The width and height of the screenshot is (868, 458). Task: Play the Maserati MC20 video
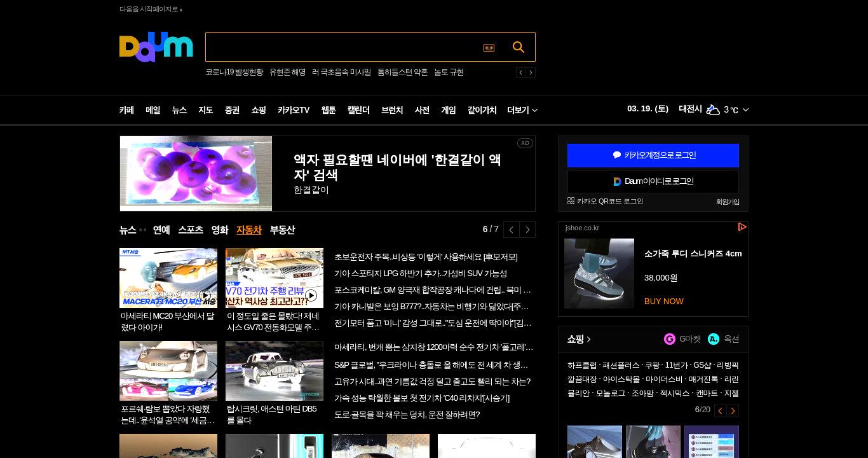click(x=205, y=295)
